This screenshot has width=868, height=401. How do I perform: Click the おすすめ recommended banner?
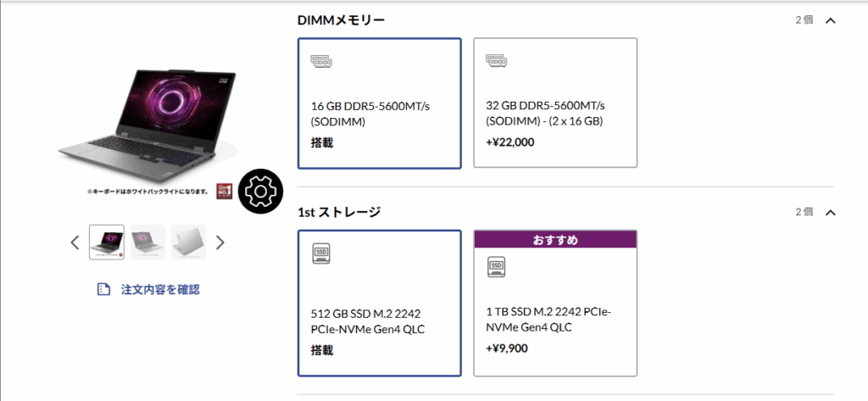(554, 240)
